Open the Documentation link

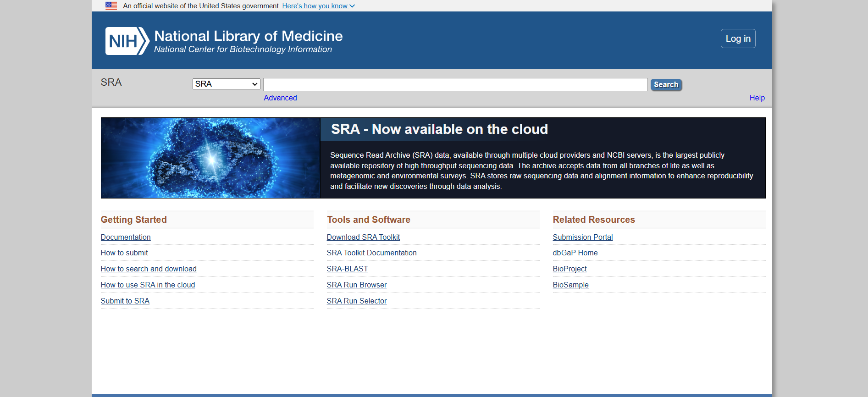(126, 237)
